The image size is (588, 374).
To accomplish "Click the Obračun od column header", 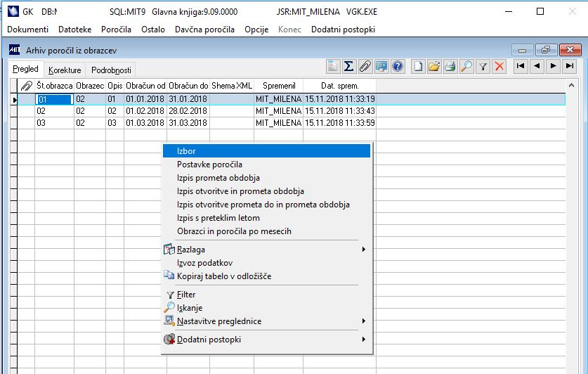I will click(145, 86).
